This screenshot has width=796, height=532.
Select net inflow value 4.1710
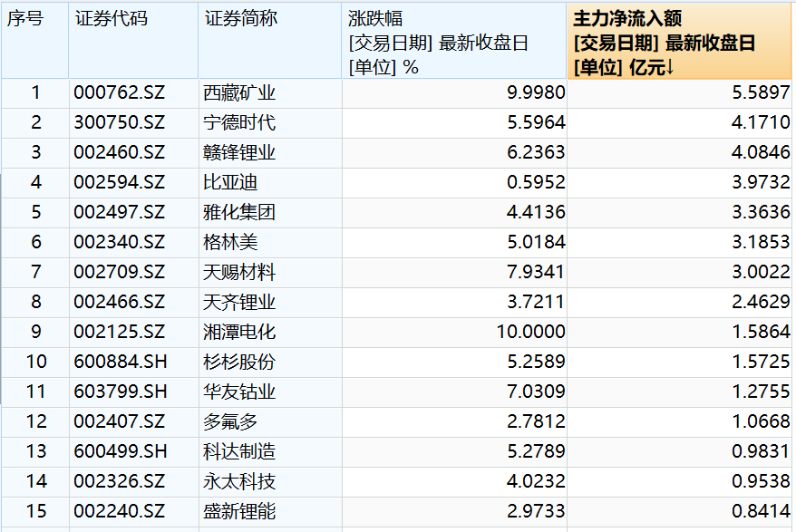(x=761, y=123)
